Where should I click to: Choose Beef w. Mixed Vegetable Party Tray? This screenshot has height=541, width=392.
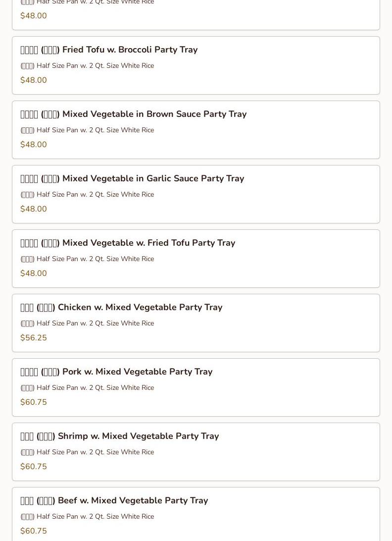[x=114, y=501]
